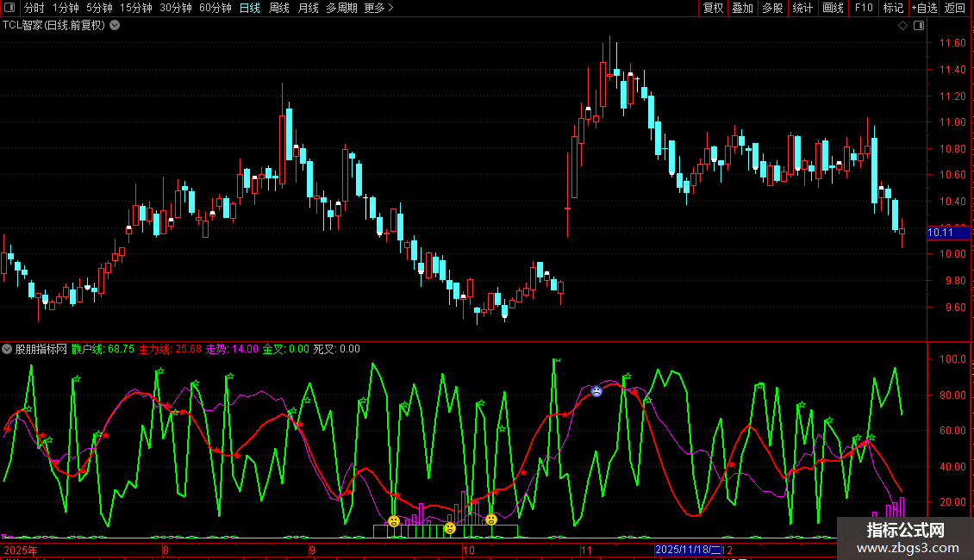
Task: Switch to 1分钟 period
Action: [66, 8]
